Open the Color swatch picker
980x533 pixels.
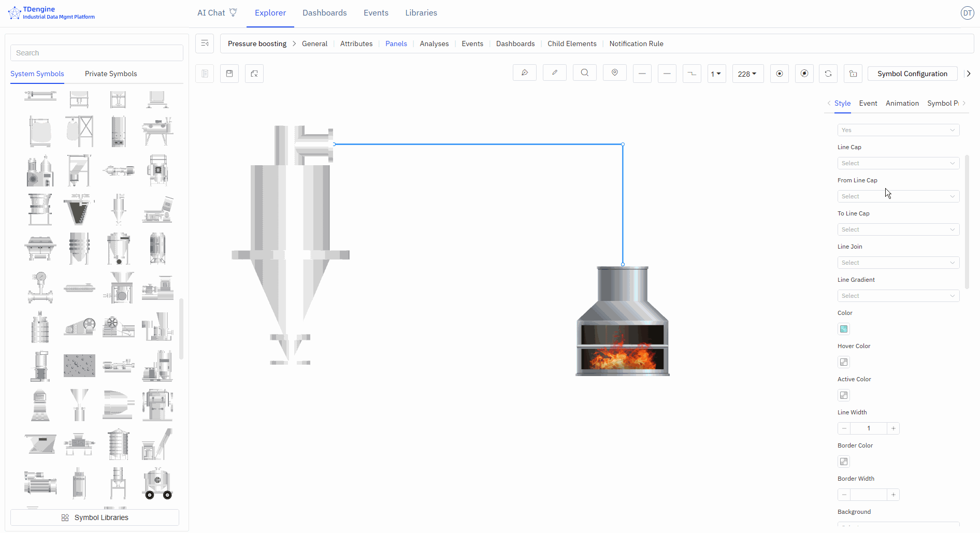[843, 329]
